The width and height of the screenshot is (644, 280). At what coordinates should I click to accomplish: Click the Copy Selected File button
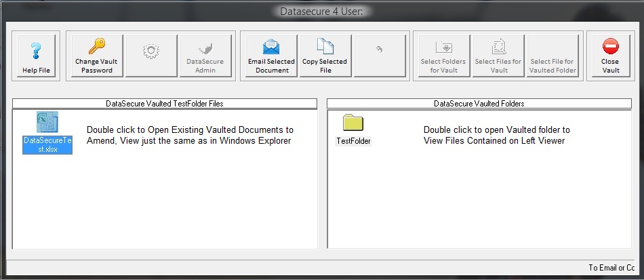(325, 56)
